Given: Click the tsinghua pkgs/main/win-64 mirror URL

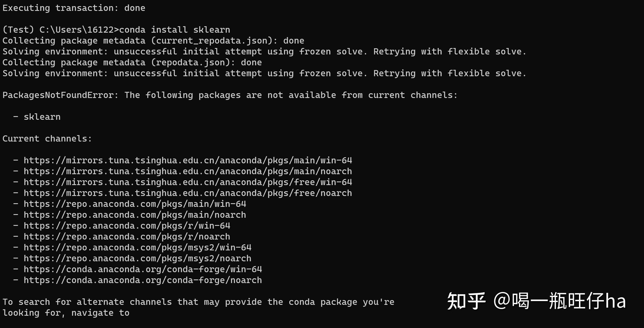Looking at the screenshot, I should 188,161.
